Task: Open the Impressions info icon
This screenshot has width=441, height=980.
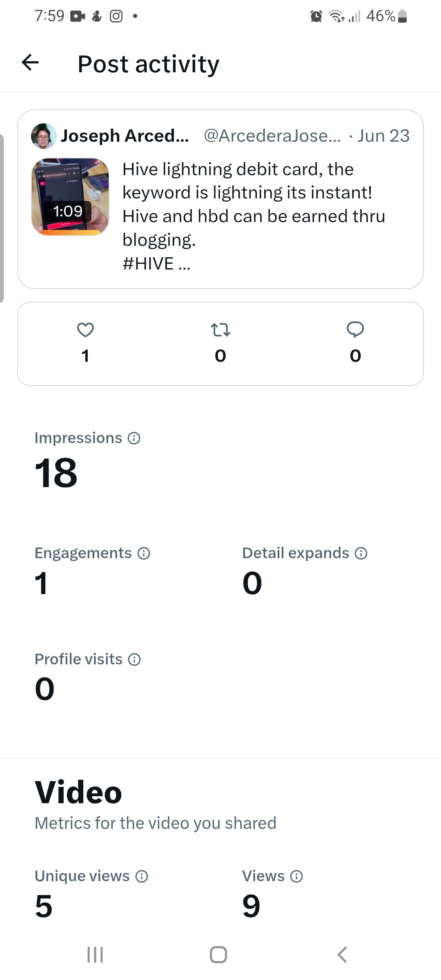Action: click(x=134, y=438)
